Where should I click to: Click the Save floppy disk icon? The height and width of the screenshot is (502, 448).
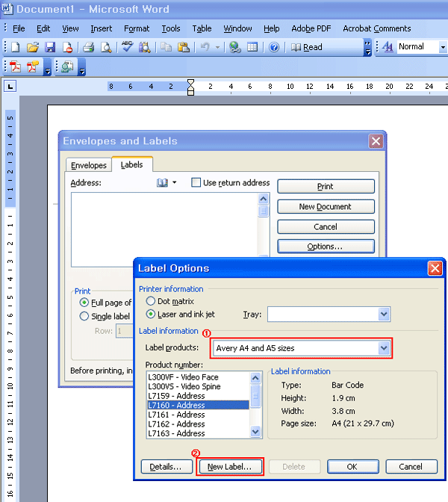pyautogui.click(x=50, y=47)
